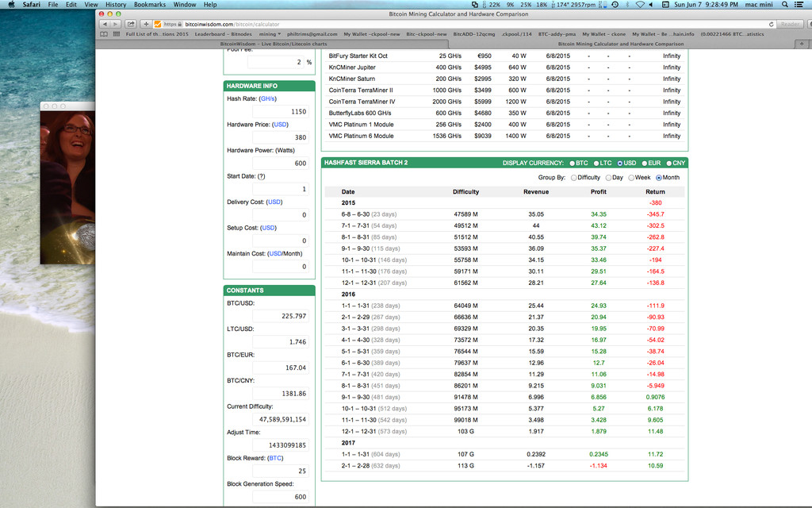Select EUR display currency

pyautogui.click(x=645, y=164)
